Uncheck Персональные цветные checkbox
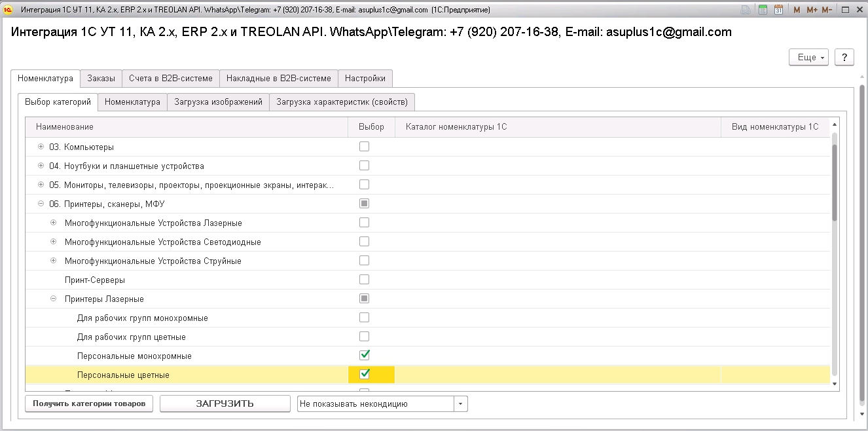Screen dimensions: 868x431 tap(364, 374)
